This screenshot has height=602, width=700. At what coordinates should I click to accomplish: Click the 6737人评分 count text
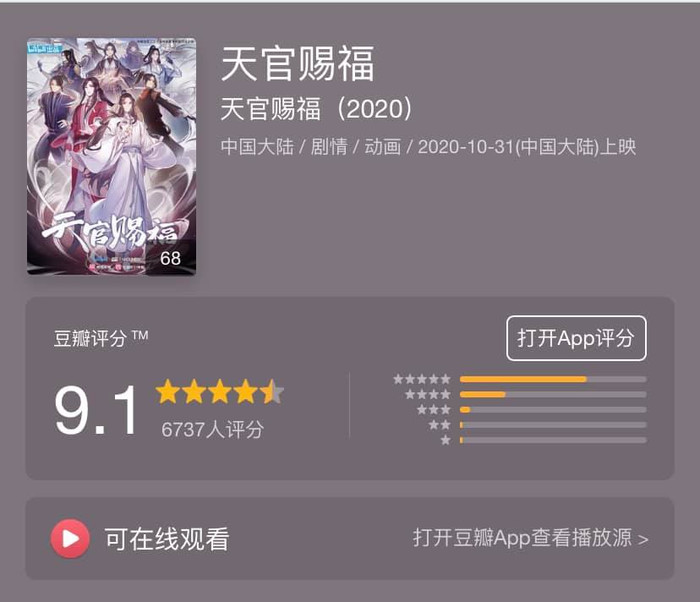(212, 430)
